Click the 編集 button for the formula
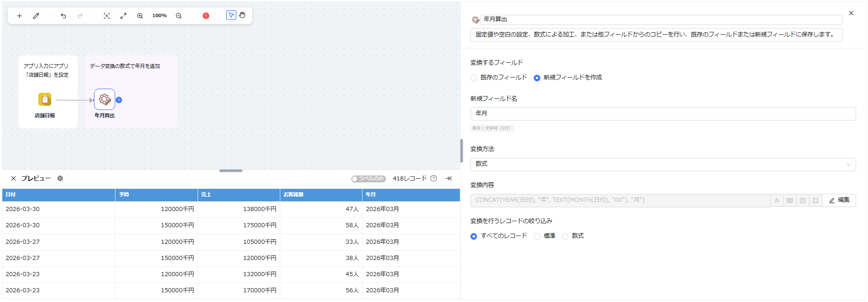The width and height of the screenshot is (868, 302). point(839,200)
